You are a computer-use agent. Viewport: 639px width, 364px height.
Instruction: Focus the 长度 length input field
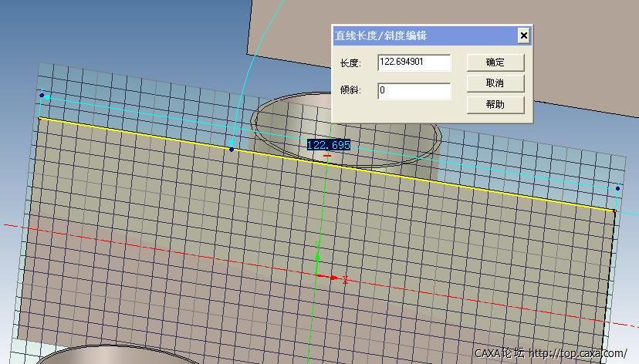click(x=414, y=62)
